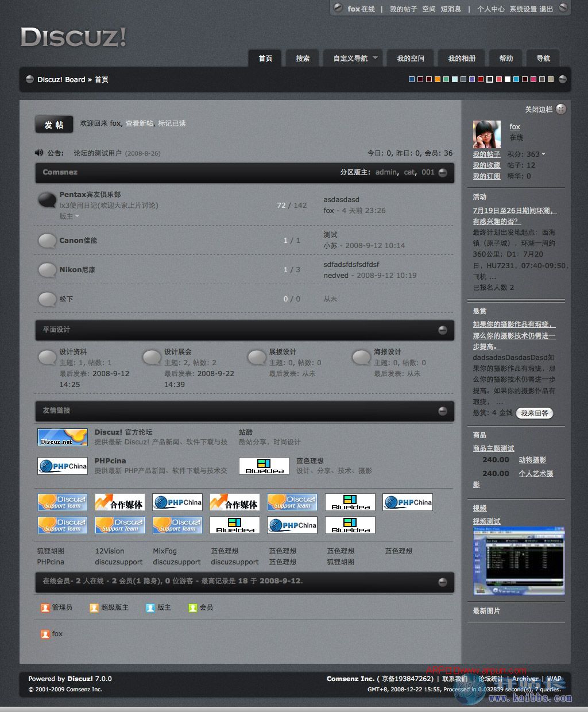The height and width of the screenshot is (712, 588).
Task: Click the 会员 role icon in legend
Action: (x=193, y=607)
